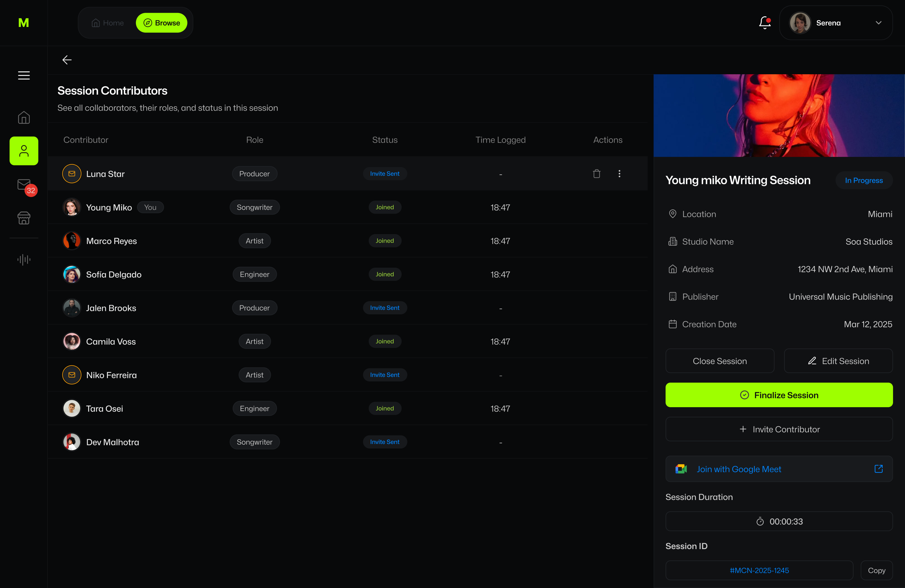The height and width of the screenshot is (588, 905).
Task: Click the young miko session cover image
Action: [778, 115]
